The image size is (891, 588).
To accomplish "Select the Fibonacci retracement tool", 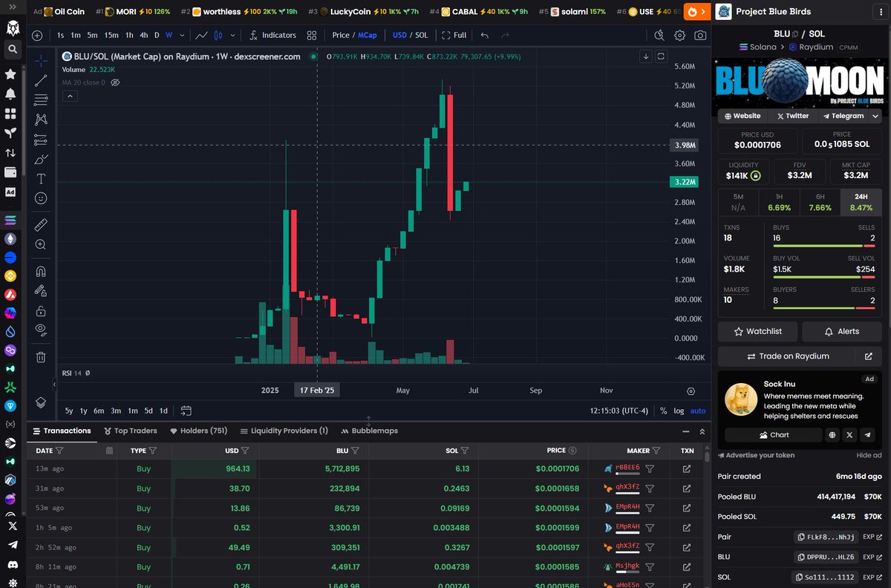I will [x=41, y=99].
